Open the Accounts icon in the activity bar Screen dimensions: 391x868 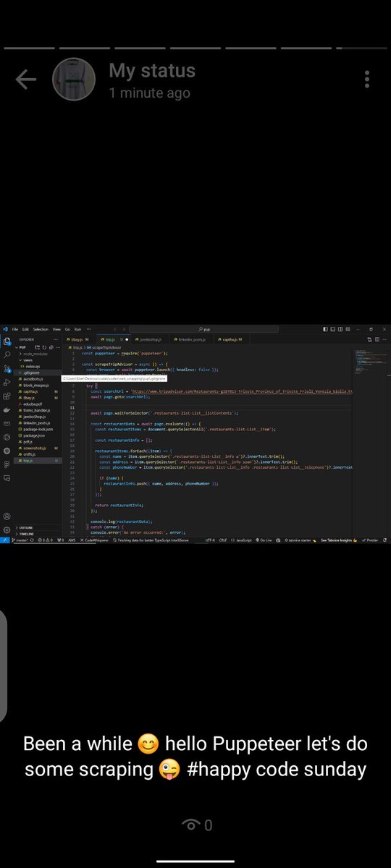click(x=7, y=516)
